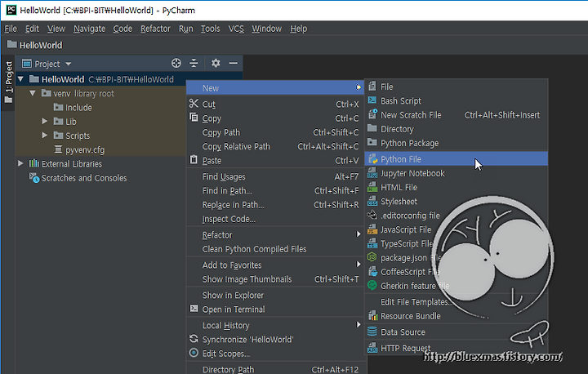Image resolution: width=588 pixels, height=374 pixels.
Task: Click the Bash Script icon
Action: pos(372,100)
